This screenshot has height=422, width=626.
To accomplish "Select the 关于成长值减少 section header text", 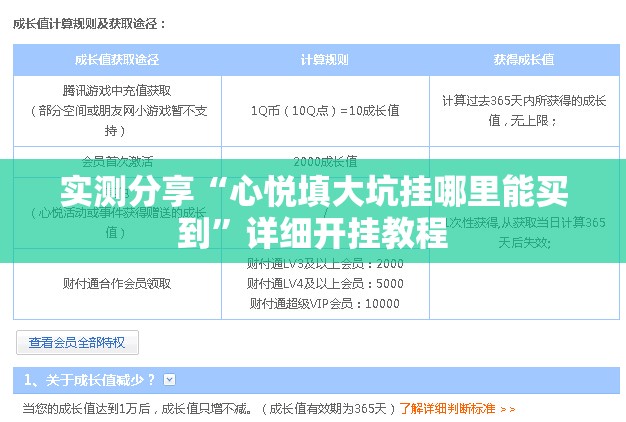I will click(x=89, y=379).
